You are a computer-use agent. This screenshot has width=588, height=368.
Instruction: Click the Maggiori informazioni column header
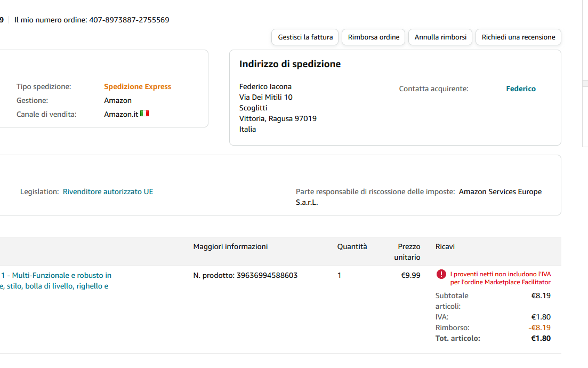click(x=230, y=246)
